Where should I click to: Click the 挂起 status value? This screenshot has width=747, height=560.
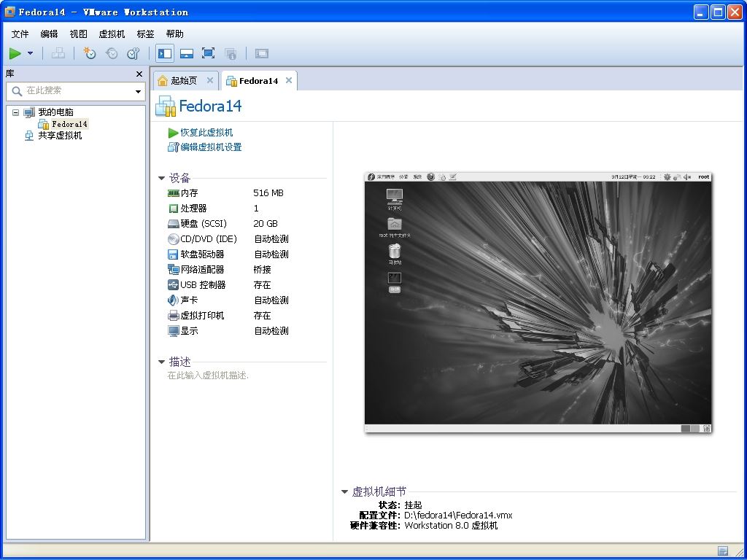point(413,505)
